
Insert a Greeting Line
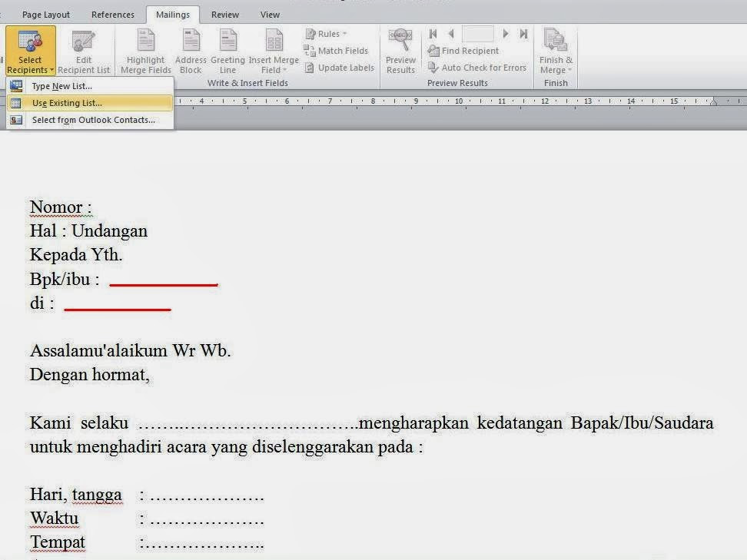click(x=227, y=51)
